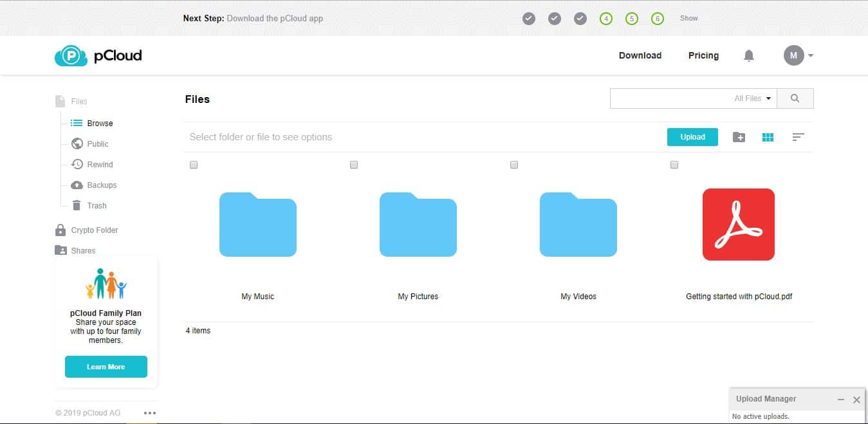Open the My Videos folder icon
Viewport: 868px width, 424px height.
click(578, 225)
